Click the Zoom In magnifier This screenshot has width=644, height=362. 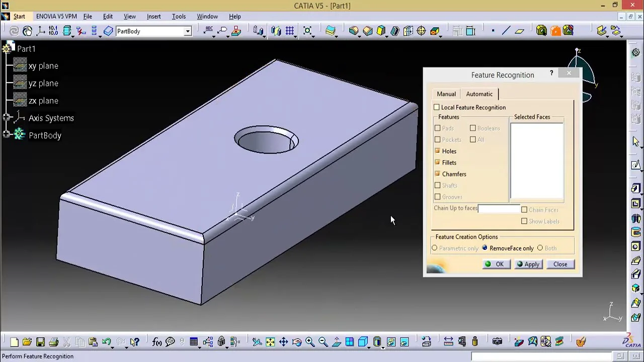click(309, 342)
